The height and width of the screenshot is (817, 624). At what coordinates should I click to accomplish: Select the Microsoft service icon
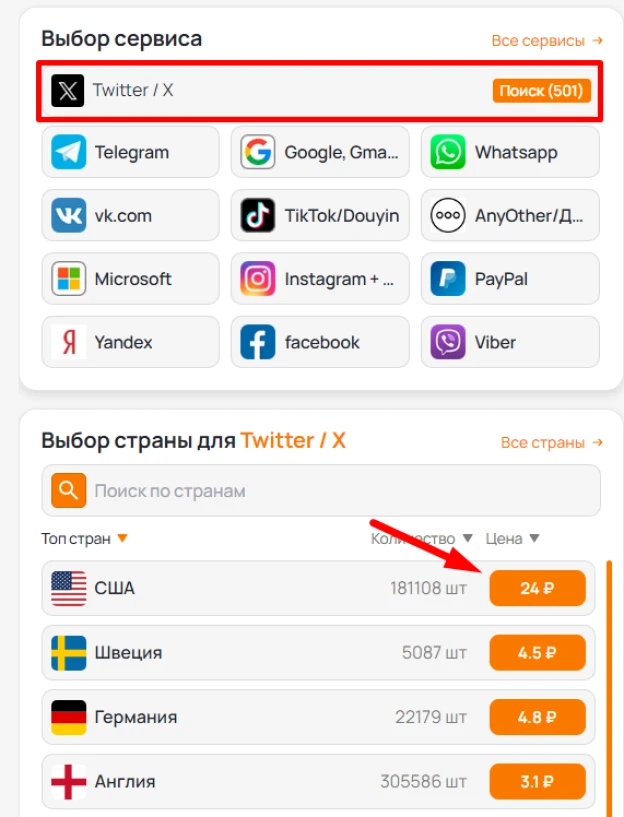click(69, 279)
